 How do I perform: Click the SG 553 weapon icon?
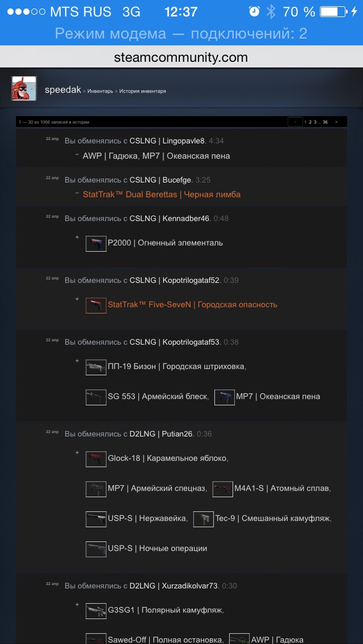pos(96,397)
